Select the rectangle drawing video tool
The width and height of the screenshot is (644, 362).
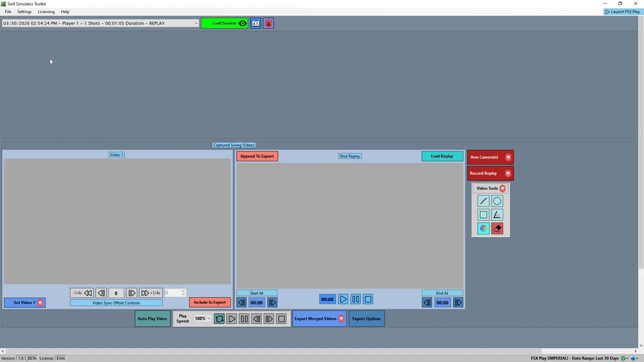tap(483, 215)
